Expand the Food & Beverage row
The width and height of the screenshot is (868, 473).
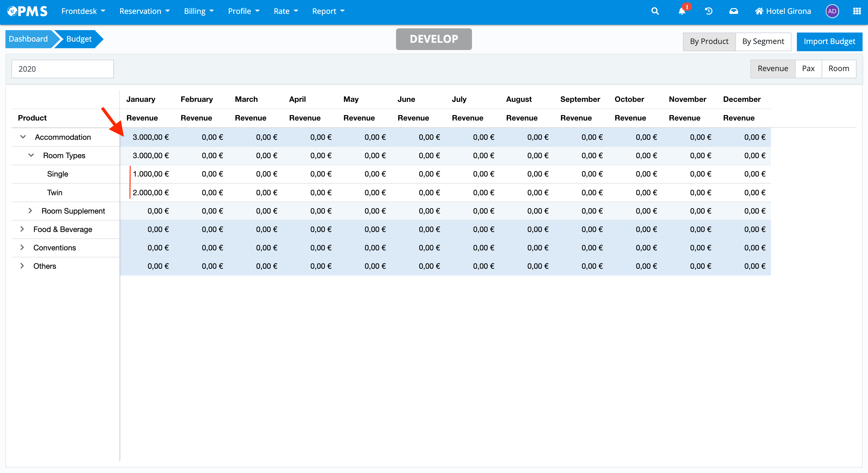point(22,229)
